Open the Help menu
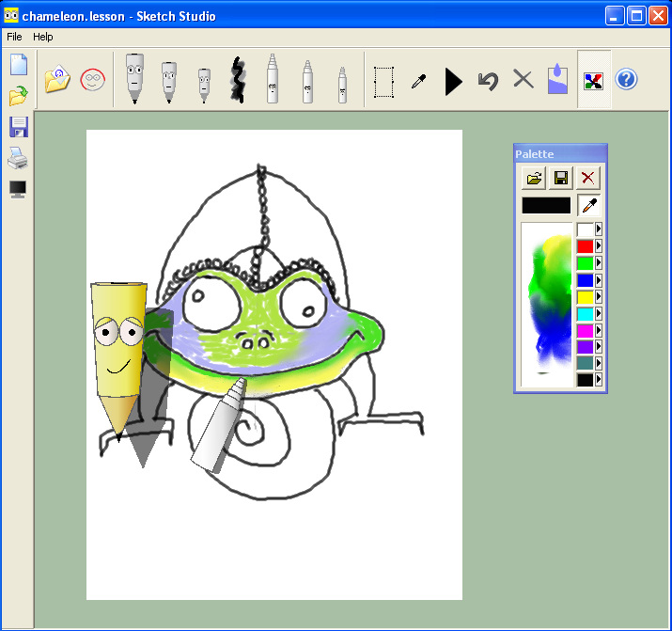672x631 pixels. click(x=43, y=37)
